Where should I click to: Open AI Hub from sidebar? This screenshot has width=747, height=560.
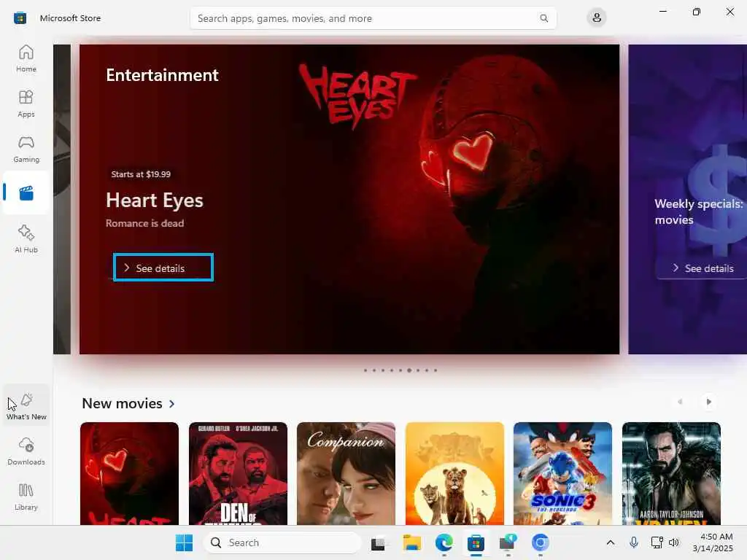tap(26, 238)
